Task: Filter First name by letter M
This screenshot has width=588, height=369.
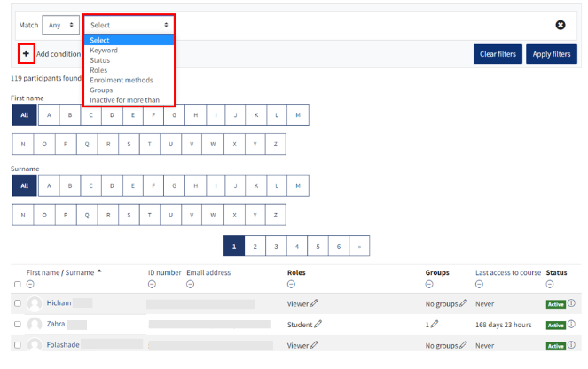Action: click(298, 115)
